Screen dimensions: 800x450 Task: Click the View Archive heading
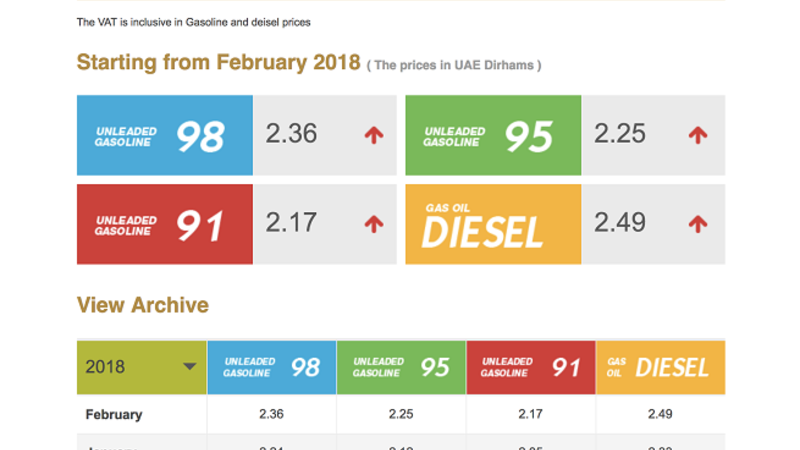click(143, 305)
